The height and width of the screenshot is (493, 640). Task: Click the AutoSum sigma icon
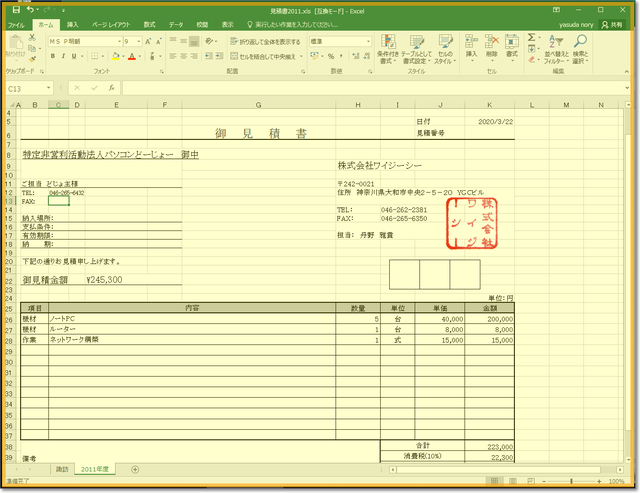tap(535, 40)
